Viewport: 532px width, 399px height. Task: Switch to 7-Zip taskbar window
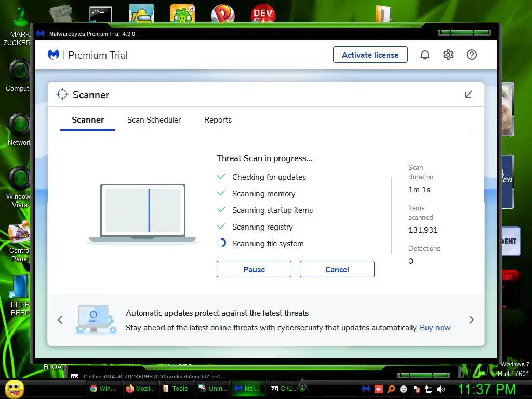[x=284, y=389]
